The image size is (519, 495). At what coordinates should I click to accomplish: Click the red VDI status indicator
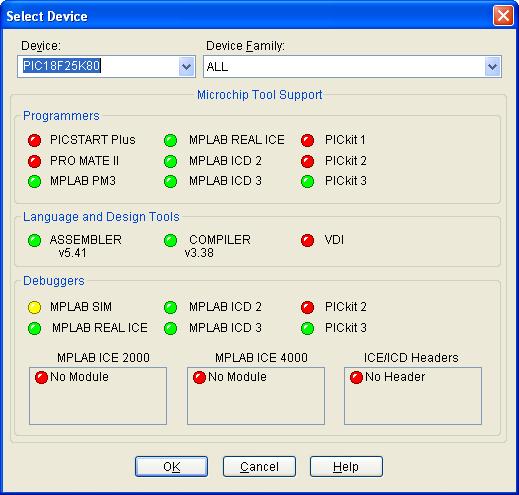[x=307, y=240]
